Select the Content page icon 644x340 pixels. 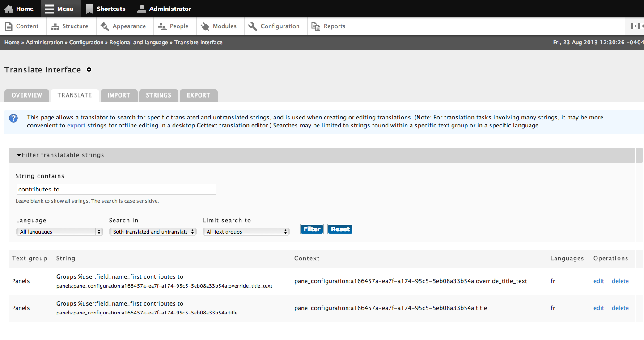[8, 26]
